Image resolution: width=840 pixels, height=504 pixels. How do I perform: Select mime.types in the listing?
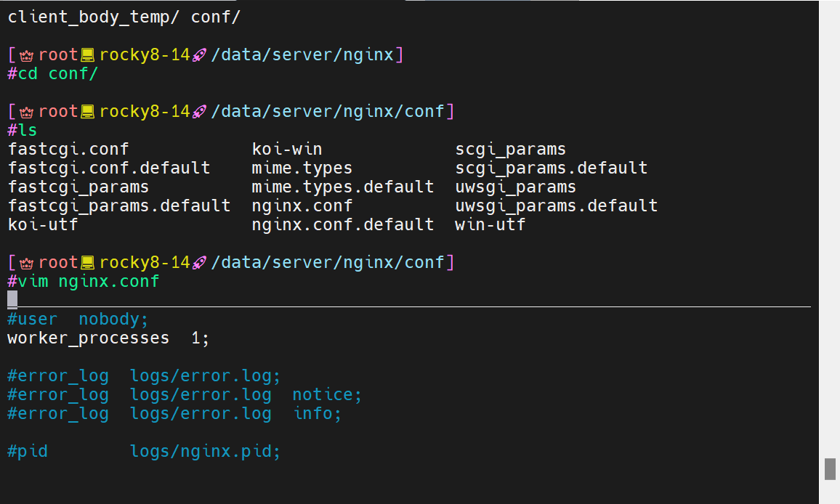302,168
